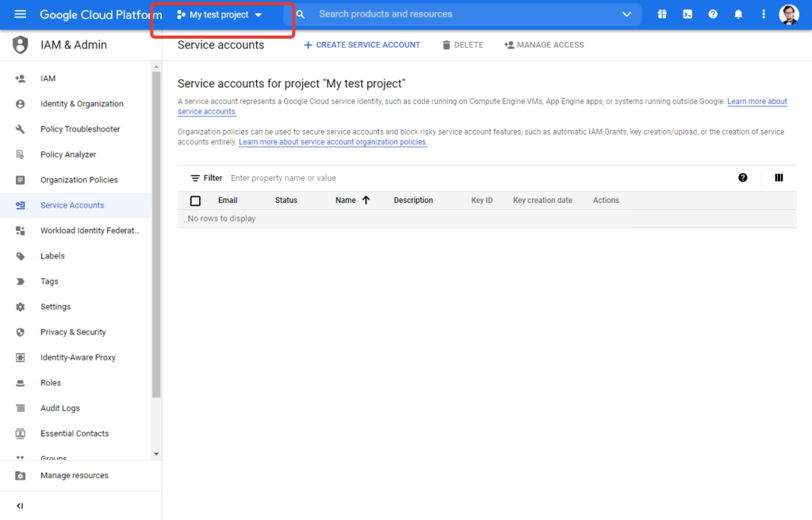Expand the search bar dropdown arrow
812x520 pixels.
pos(627,14)
